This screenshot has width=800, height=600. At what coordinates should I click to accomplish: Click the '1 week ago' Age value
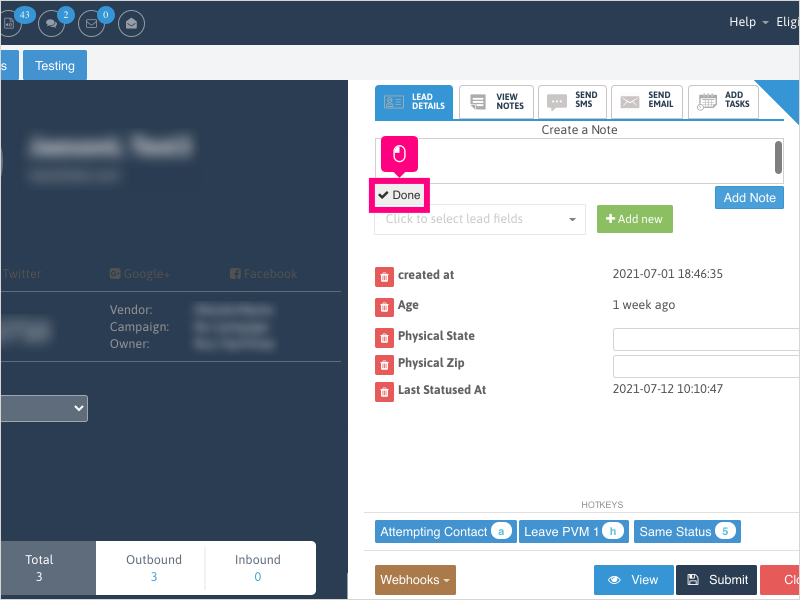tap(643, 305)
